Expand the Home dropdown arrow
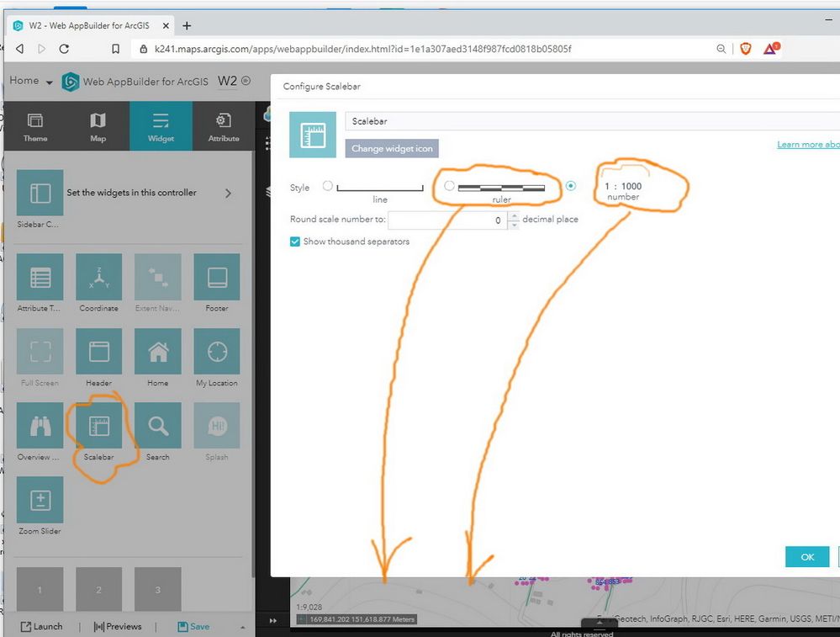840x637 pixels. point(50,82)
